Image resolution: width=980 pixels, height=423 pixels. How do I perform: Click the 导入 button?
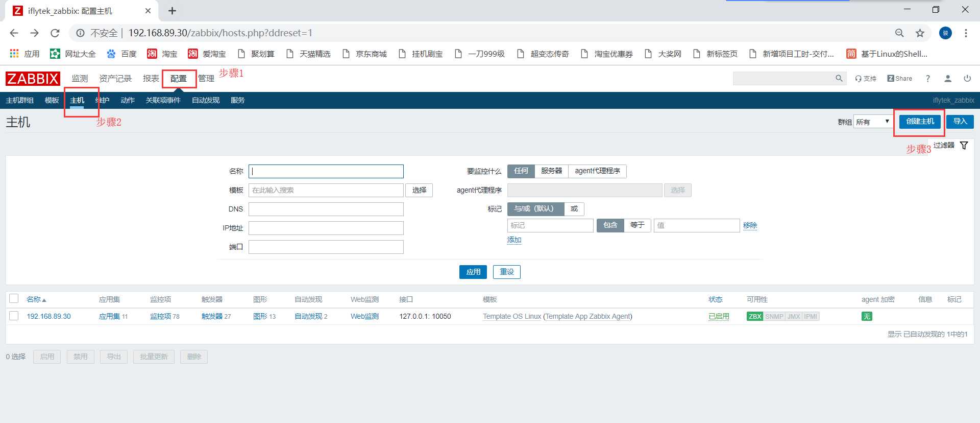[960, 122]
